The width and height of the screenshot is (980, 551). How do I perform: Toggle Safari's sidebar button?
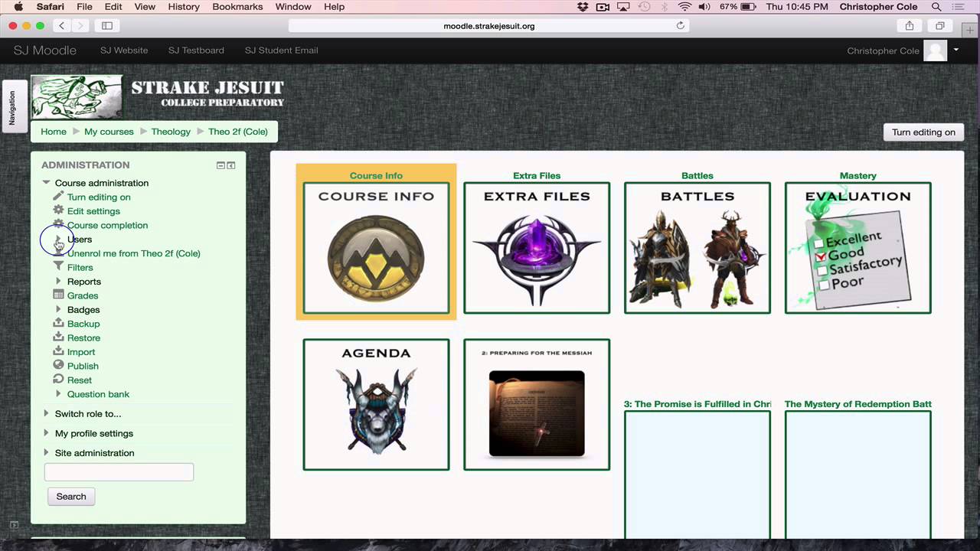(107, 25)
